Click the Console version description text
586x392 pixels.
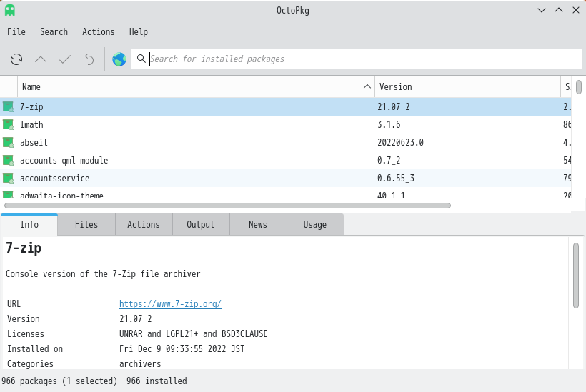pyautogui.click(x=103, y=274)
